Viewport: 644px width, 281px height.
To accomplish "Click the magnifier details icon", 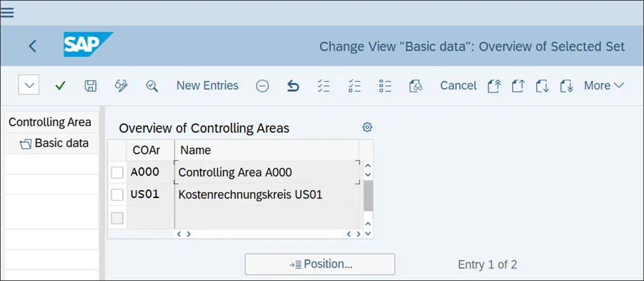I will pyautogui.click(x=152, y=86).
